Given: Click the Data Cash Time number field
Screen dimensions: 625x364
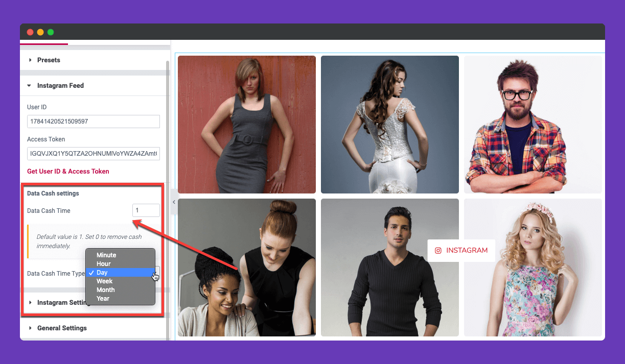Looking at the screenshot, I should pos(146,210).
